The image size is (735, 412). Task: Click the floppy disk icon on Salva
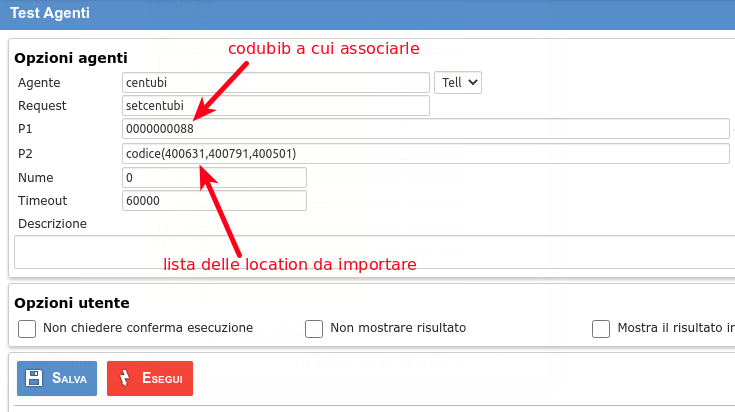[x=34, y=378]
